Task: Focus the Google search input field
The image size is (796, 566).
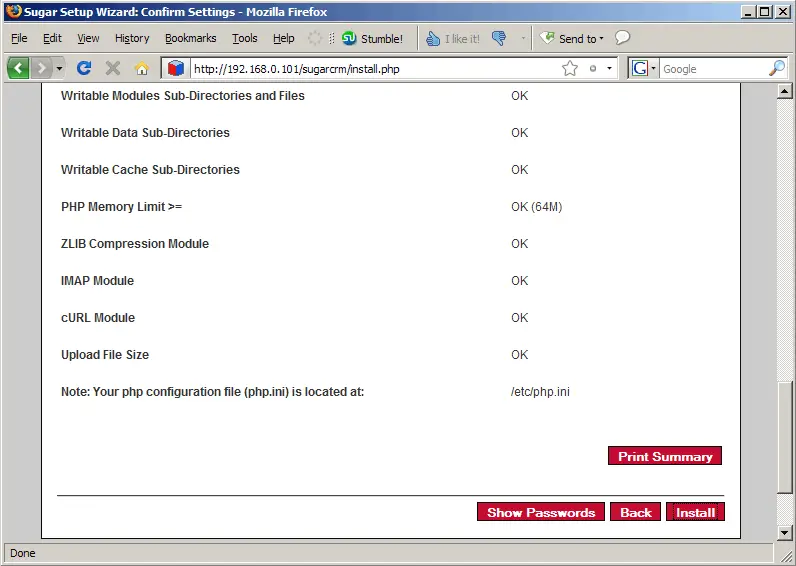Action: click(x=713, y=69)
